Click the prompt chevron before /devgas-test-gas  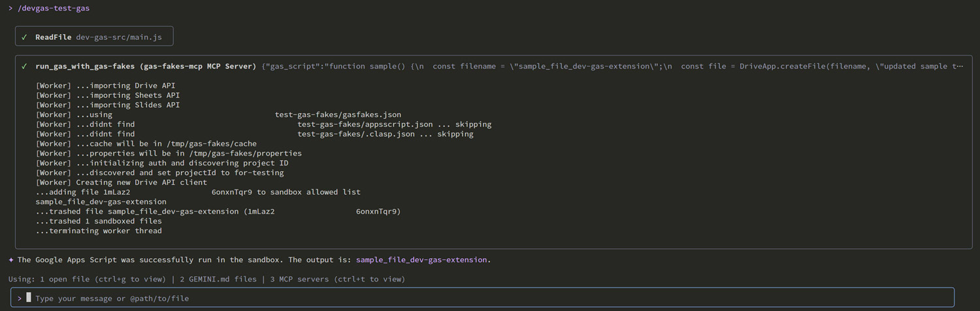(11, 8)
